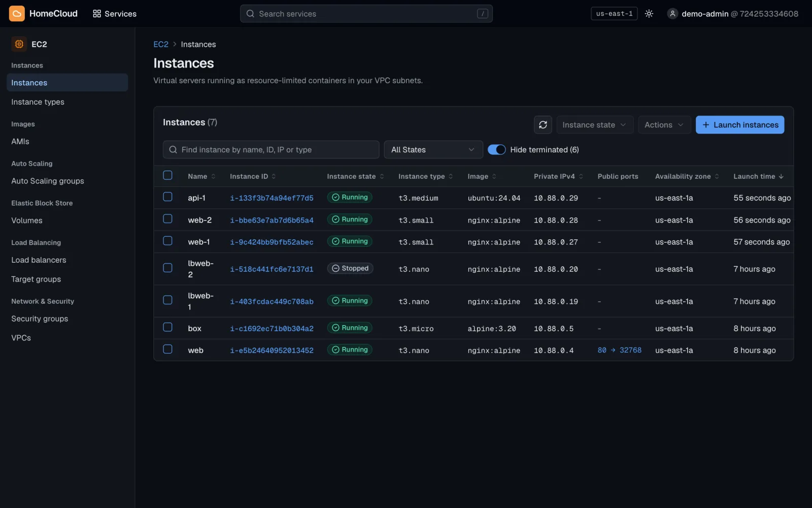This screenshot has width=812, height=508.
Task: Click the HomeCloud logo icon
Action: tap(17, 14)
